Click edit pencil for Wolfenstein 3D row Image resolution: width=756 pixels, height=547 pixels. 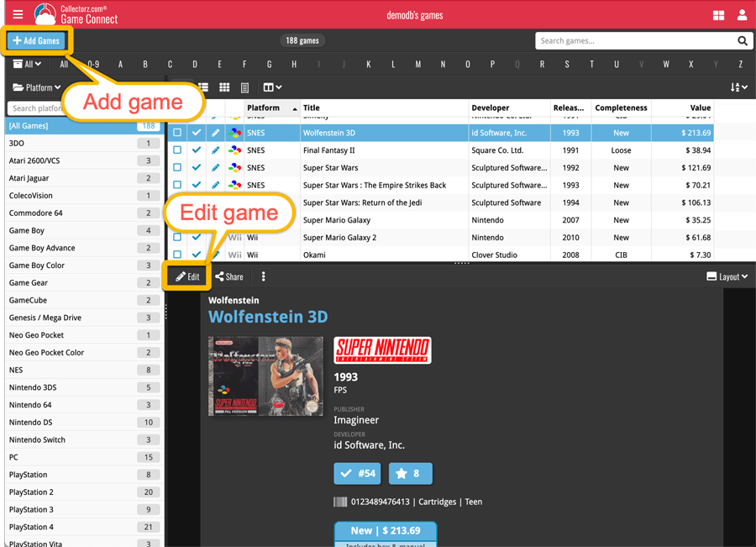[x=216, y=133]
